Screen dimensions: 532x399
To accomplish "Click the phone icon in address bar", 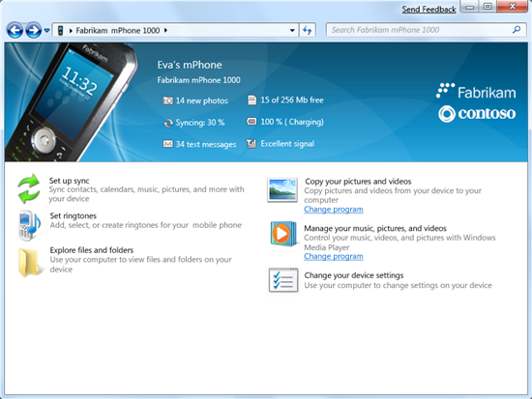I will tap(60, 31).
